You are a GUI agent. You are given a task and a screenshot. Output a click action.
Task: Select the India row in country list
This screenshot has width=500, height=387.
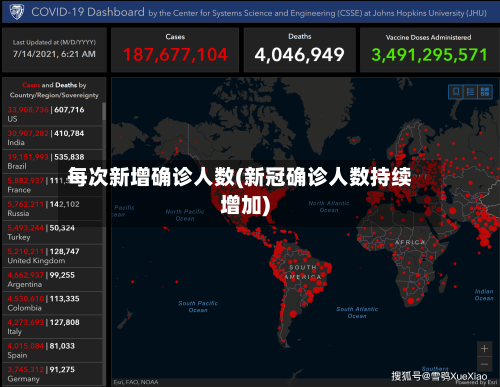click(52, 138)
